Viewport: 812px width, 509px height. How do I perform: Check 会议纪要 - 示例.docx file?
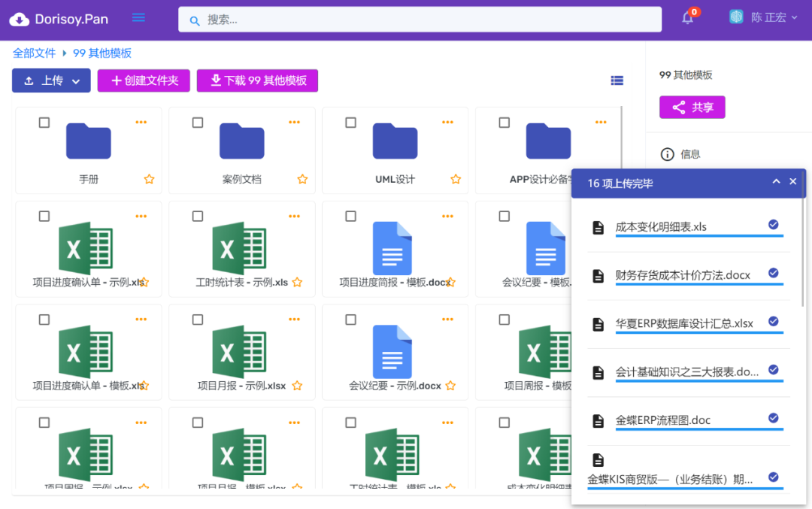pyautogui.click(x=350, y=320)
